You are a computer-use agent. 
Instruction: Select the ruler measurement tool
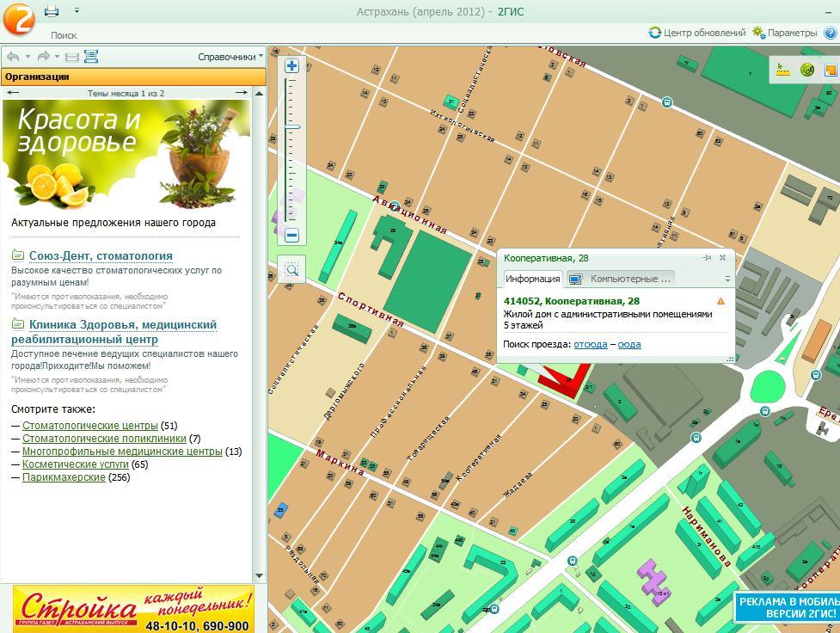782,70
